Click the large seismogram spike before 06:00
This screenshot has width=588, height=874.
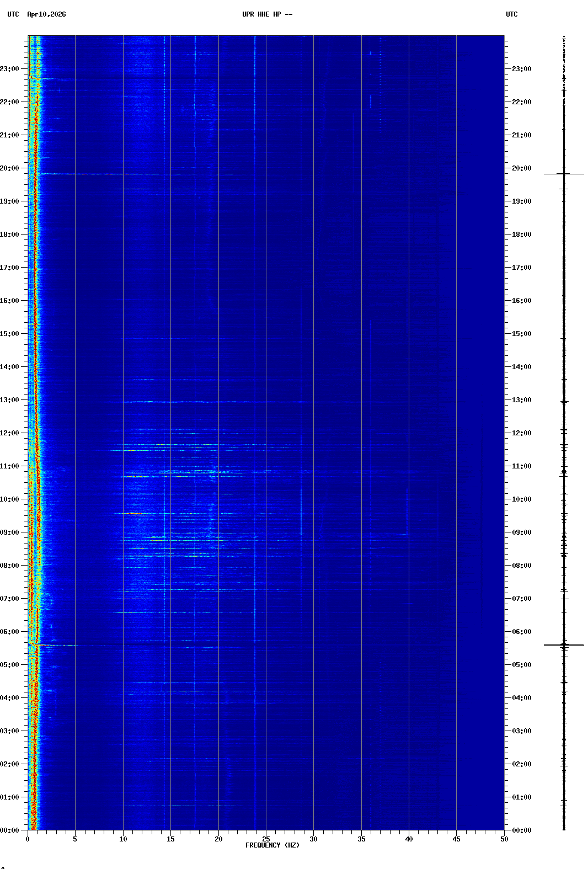click(564, 644)
